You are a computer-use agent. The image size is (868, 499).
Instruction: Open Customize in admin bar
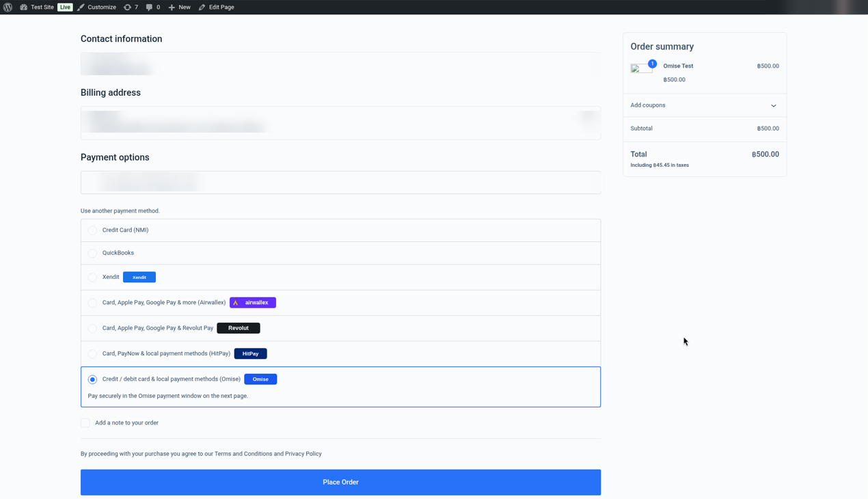pos(96,7)
